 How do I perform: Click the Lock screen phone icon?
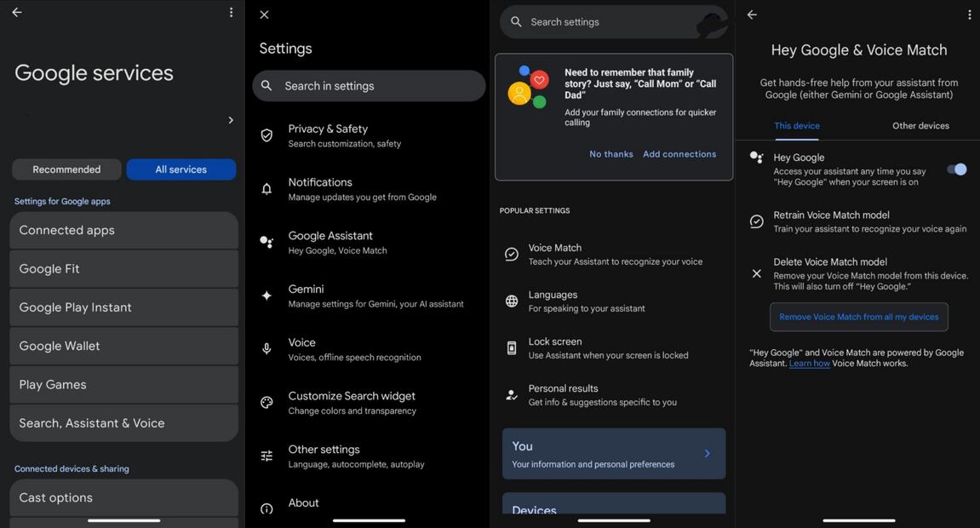click(x=511, y=347)
